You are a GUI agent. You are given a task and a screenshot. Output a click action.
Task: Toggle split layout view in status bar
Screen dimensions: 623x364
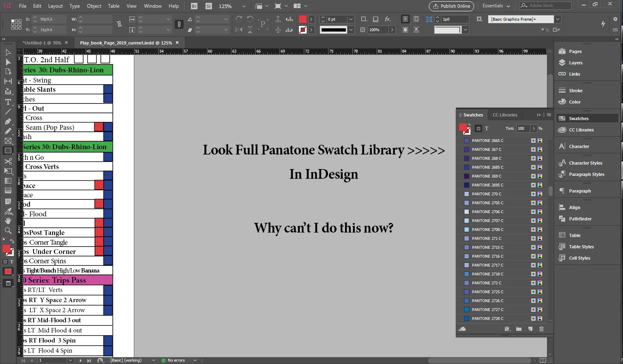(x=543, y=360)
